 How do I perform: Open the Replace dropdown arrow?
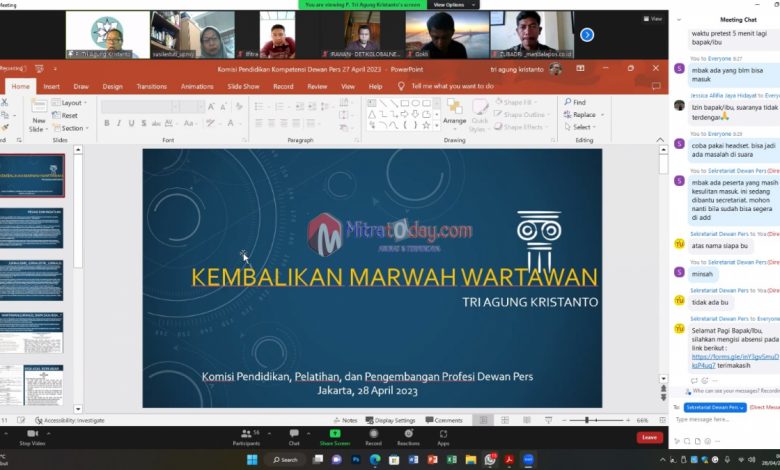pos(602,115)
